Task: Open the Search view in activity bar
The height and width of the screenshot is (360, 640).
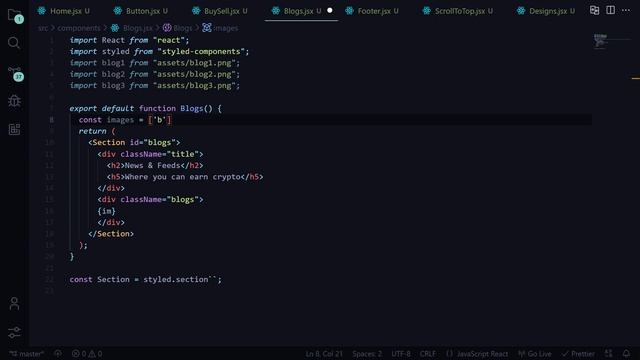Action: [x=14, y=43]
